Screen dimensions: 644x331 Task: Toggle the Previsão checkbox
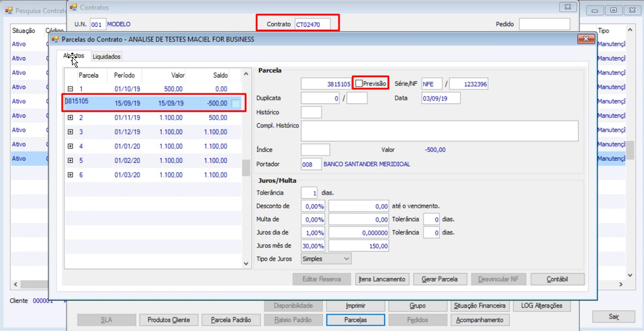coord(359,84)
